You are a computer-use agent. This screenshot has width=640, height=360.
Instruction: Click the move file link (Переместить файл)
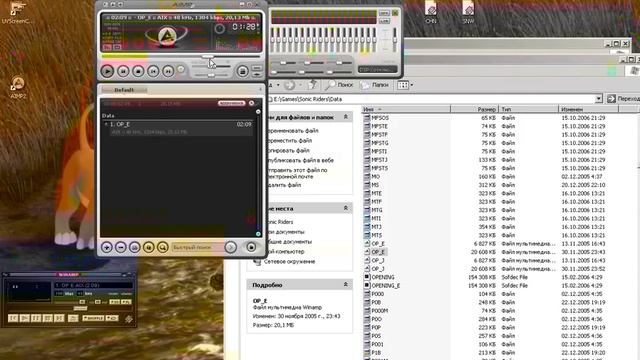pos(289,140)
